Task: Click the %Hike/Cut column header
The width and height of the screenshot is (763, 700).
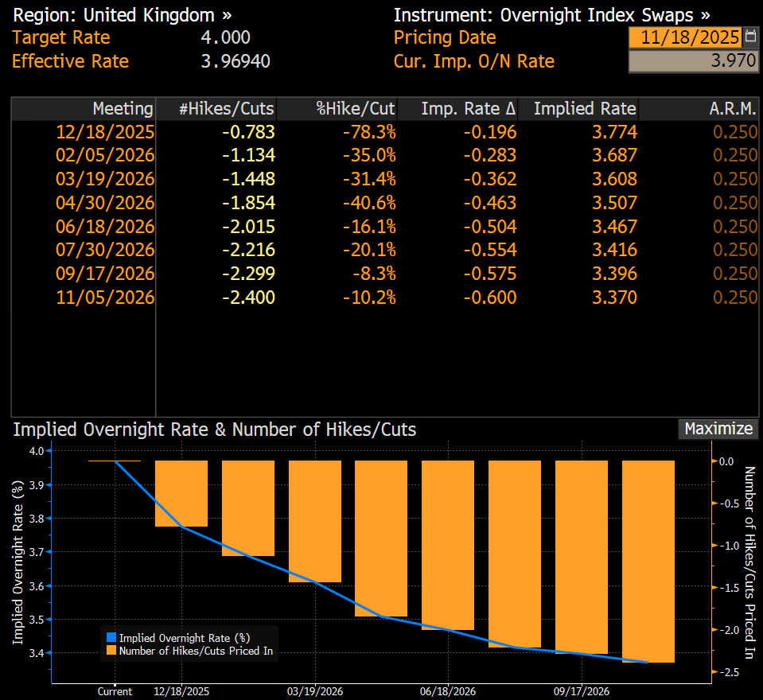Action: (356, 109)
